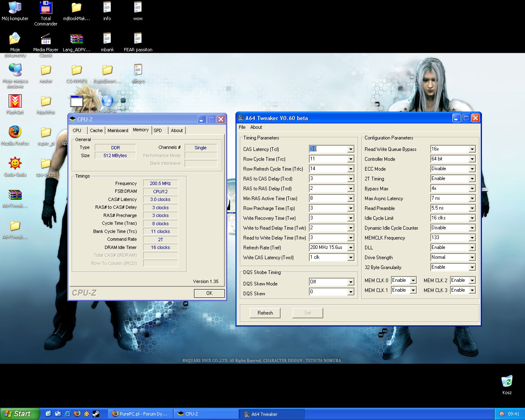
Task: Open the Start menu
Action: coord(20,414)
